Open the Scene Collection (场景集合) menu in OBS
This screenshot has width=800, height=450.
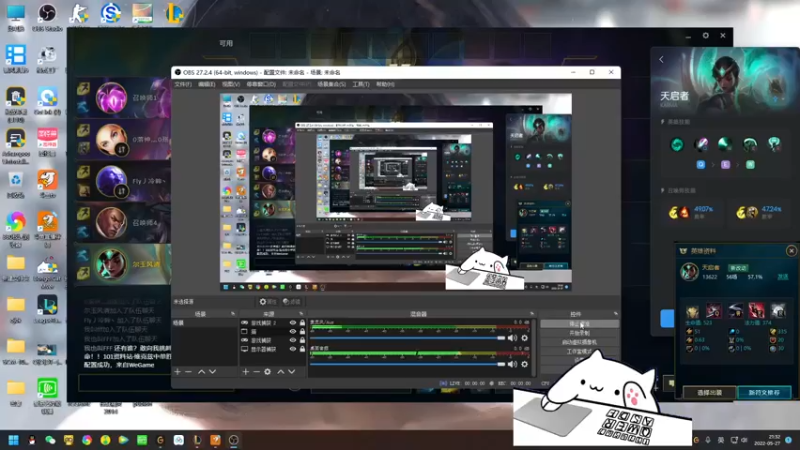pos(332,84)
